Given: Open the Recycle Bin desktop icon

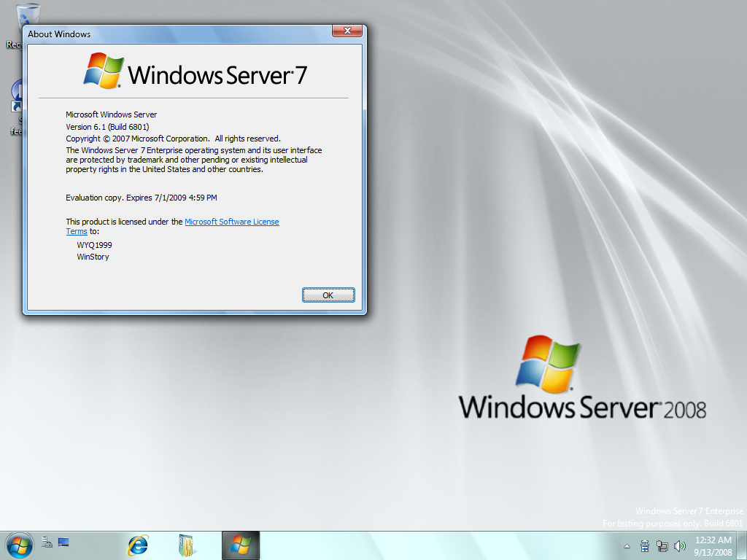Looking at the screenshot, I should click(x=21, y=26).
